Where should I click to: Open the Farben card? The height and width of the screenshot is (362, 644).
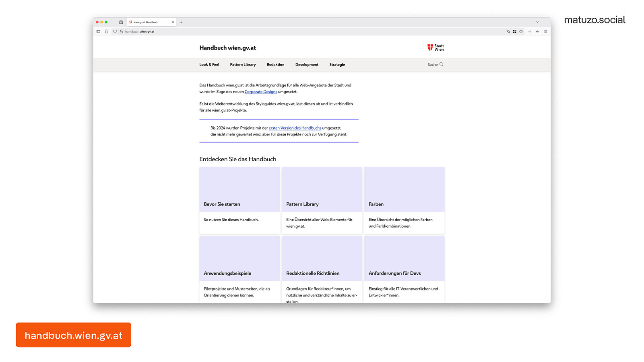(405, 200)
